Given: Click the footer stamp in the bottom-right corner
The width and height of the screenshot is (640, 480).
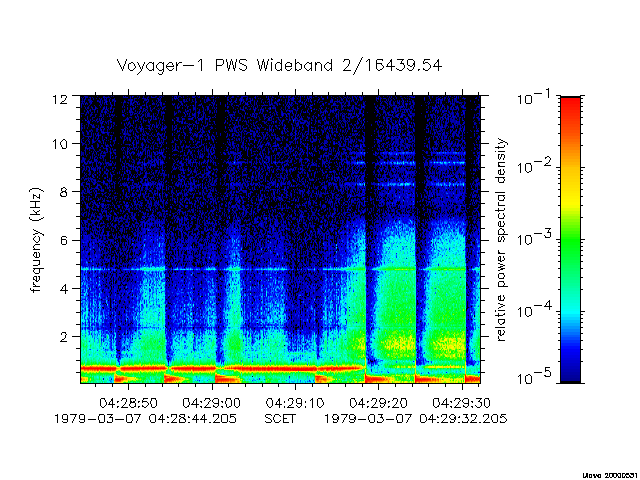Looking at the screenshot, I should point(611,476).
